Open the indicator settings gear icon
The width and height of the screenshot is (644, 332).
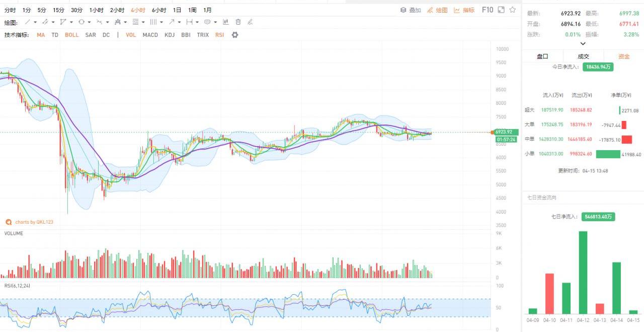[234, 35]
